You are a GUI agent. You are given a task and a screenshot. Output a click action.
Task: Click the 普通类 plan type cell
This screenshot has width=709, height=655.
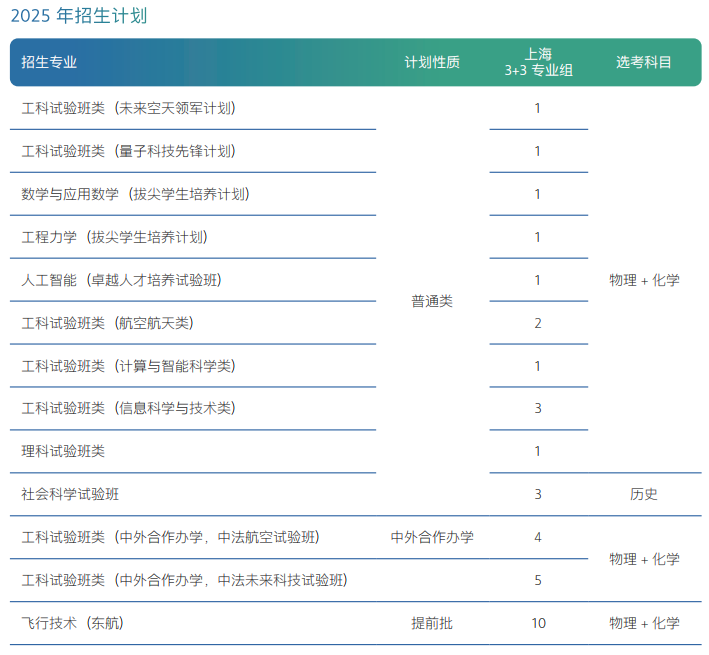point(432,302)
